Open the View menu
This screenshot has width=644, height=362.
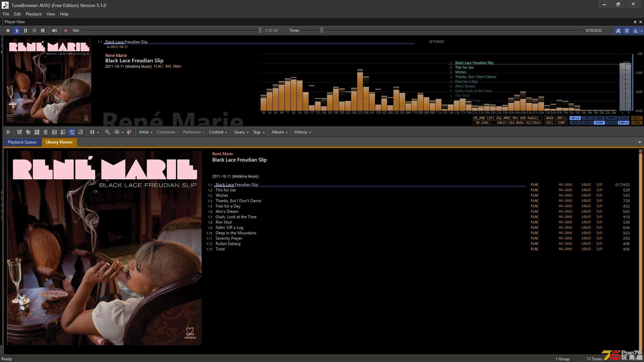point(51,14)
